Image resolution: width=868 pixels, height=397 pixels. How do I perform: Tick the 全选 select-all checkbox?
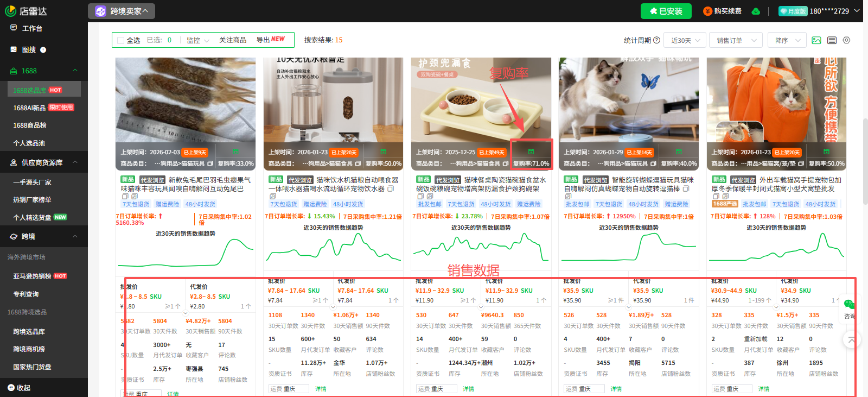pos(120,40)
